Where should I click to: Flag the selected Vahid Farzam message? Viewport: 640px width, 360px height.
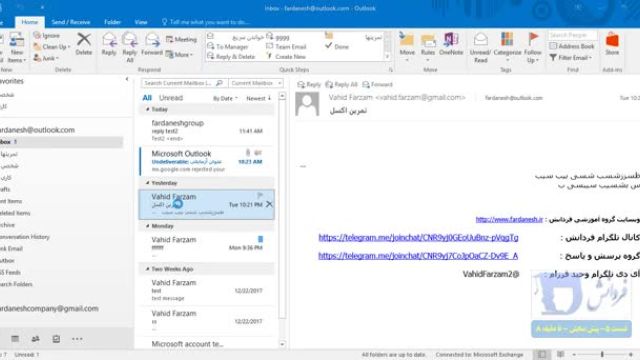coord(260,196)
